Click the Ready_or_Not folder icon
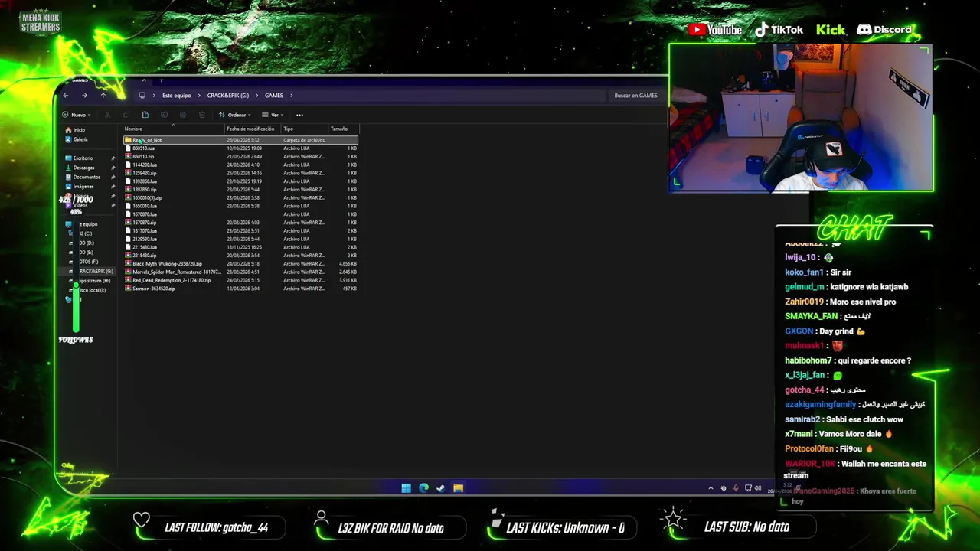The height and width of the screenshot is (551, 980). pos(128,140)
